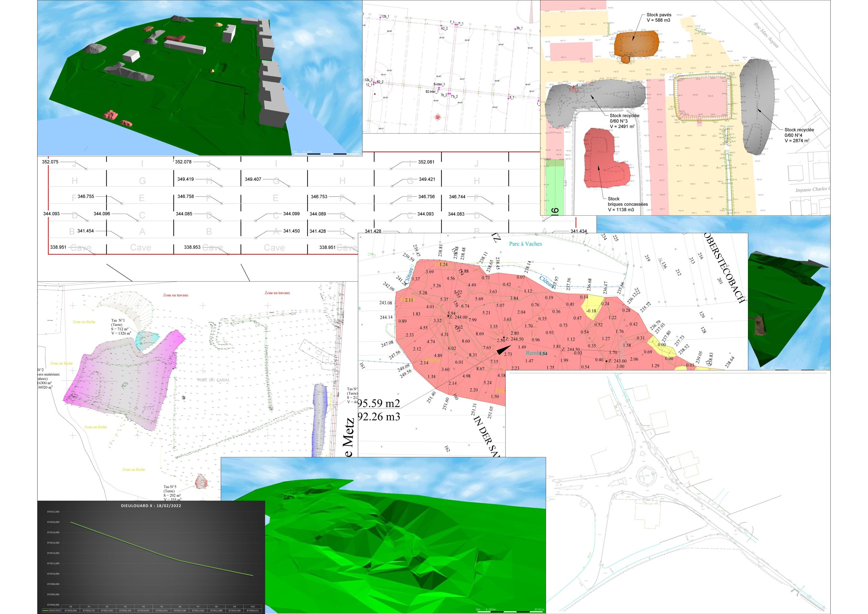The image size is (868, 614).
Task: Click the PORT DU CANAL label
Action: click(213, 380)
